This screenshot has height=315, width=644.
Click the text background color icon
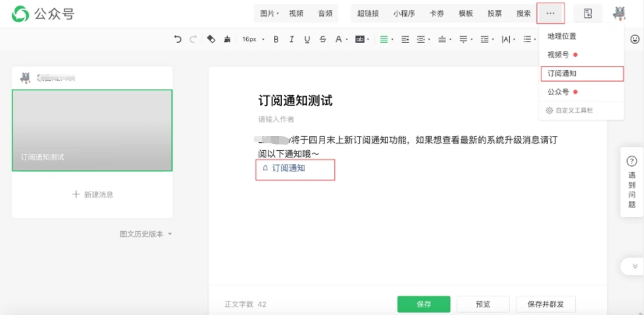pyautogui.click(x=360, y=40)
